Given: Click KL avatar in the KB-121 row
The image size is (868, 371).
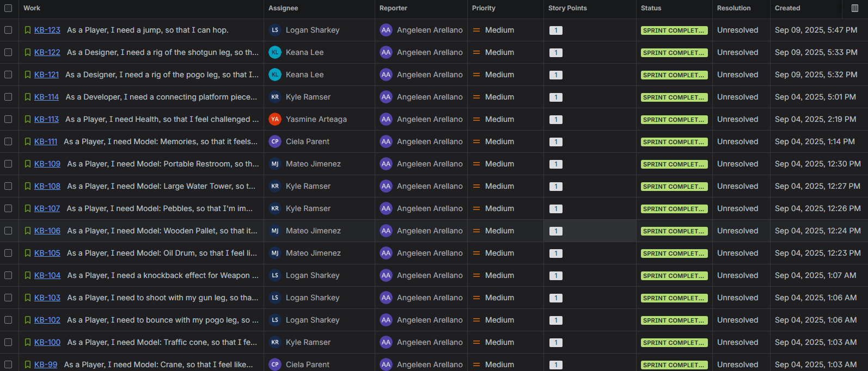Looking at the screenshot, I should (x=275, y=75).
